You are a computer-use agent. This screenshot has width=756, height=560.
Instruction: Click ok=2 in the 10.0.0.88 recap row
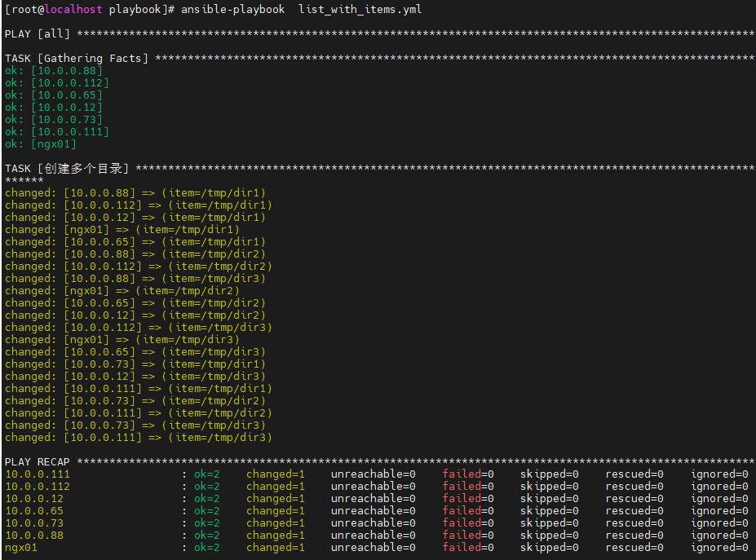[207, 536]
